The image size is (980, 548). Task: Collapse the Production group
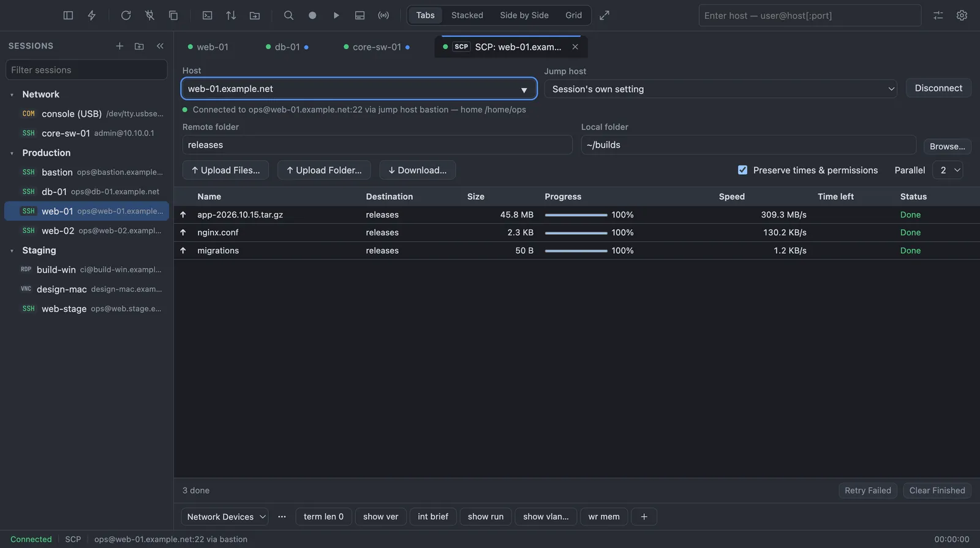12,153
